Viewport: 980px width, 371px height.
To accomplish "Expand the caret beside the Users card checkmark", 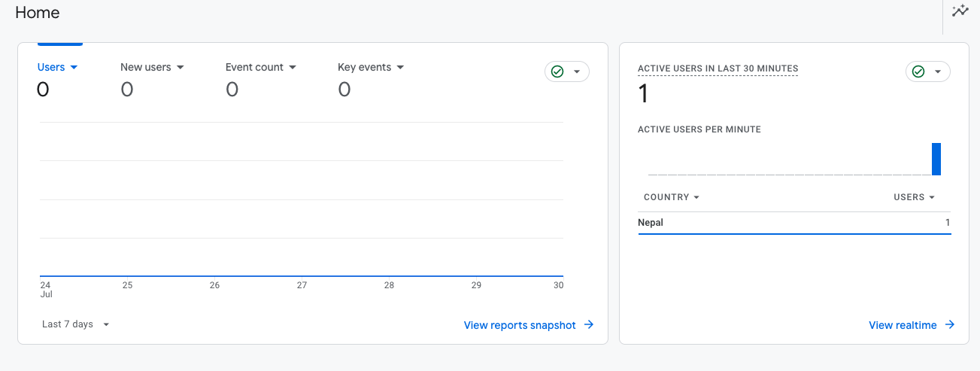I will coord(577,71).
